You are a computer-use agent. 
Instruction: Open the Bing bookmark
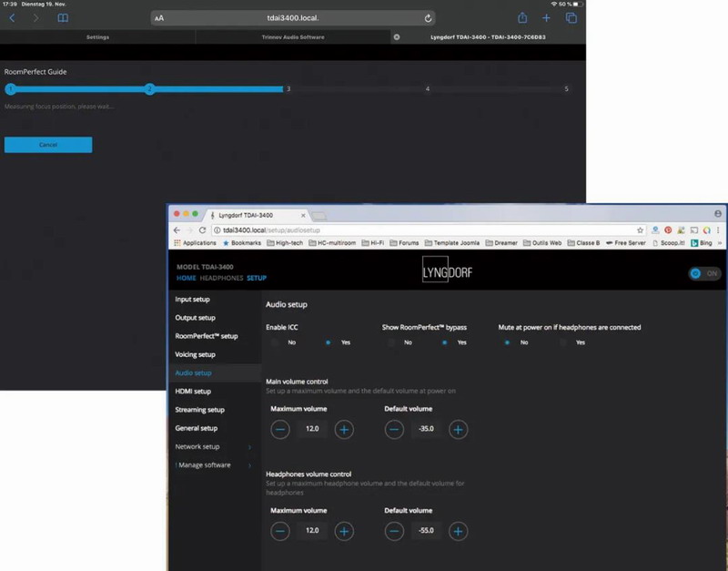(701, 243)
